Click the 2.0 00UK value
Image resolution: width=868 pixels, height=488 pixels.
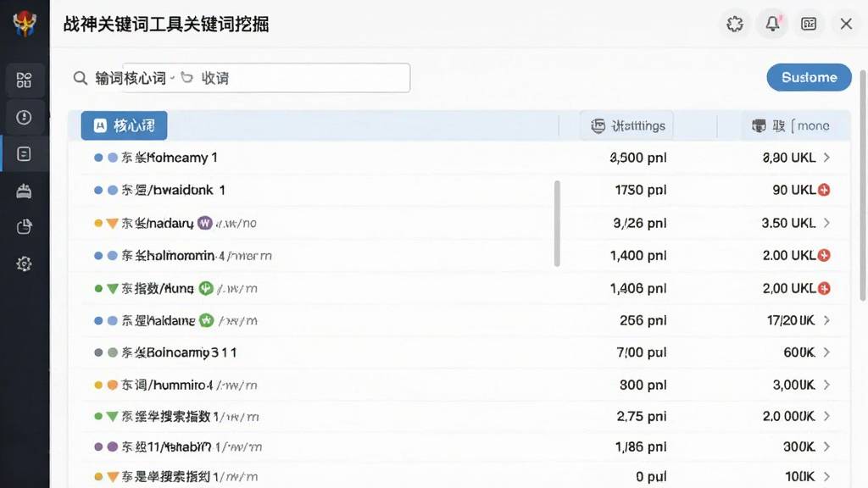(788, 416)
